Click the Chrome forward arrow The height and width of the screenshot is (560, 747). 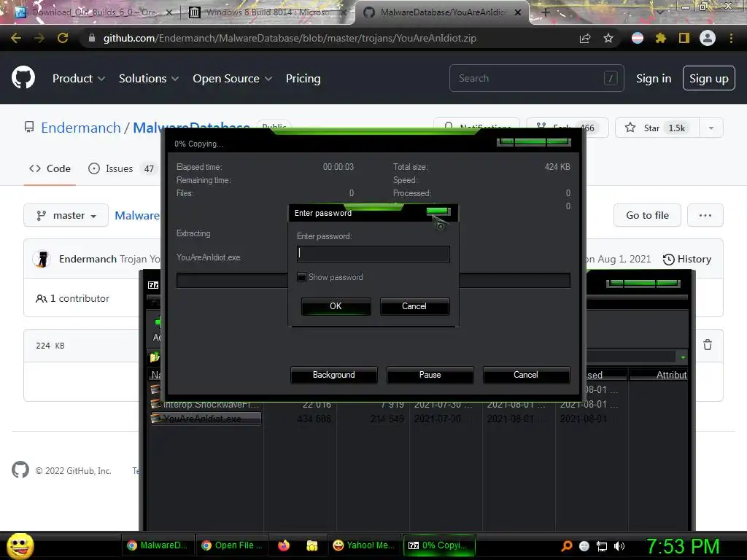(39, 38)
